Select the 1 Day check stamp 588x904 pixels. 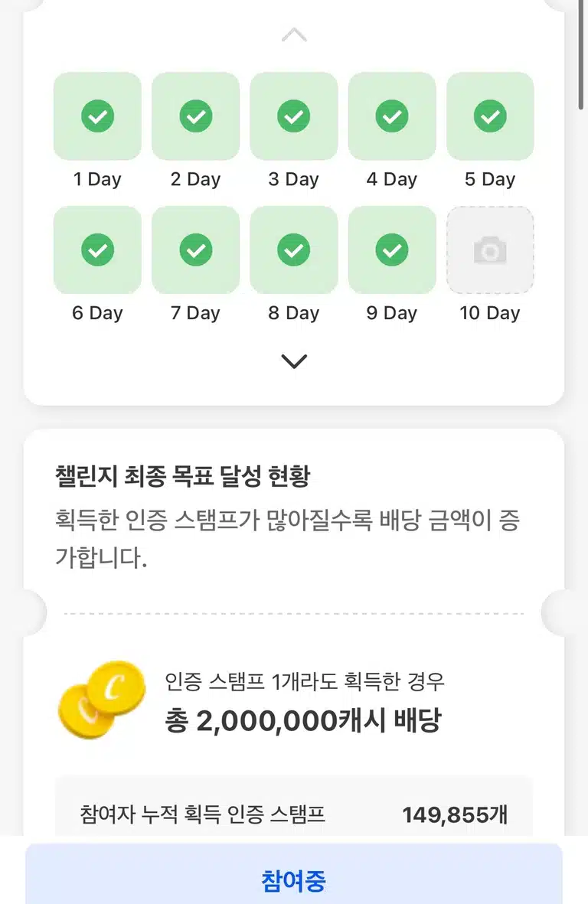point(97,116)
